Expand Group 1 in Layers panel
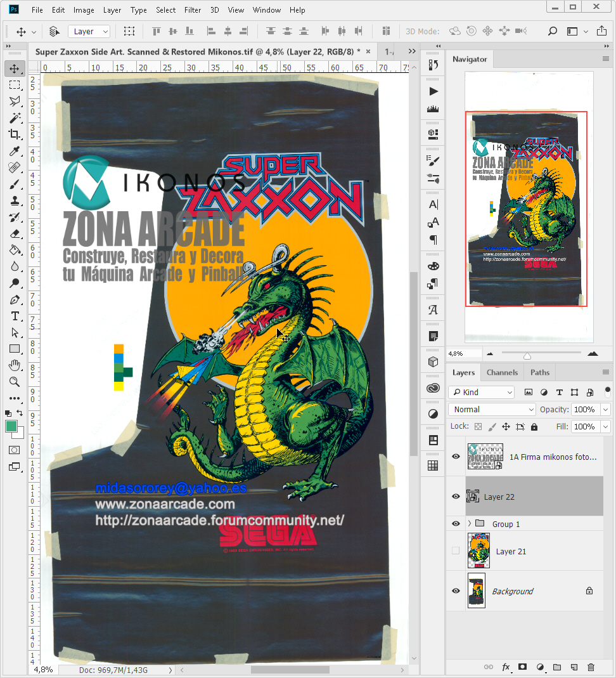The height and width of the screenshot is (678, 616). coord(470,524)
